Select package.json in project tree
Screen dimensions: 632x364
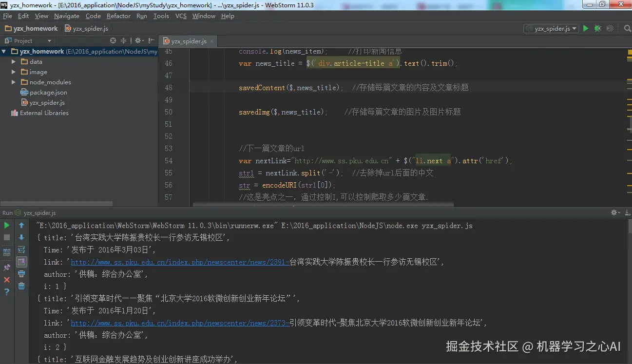click(x=48, y=93)
